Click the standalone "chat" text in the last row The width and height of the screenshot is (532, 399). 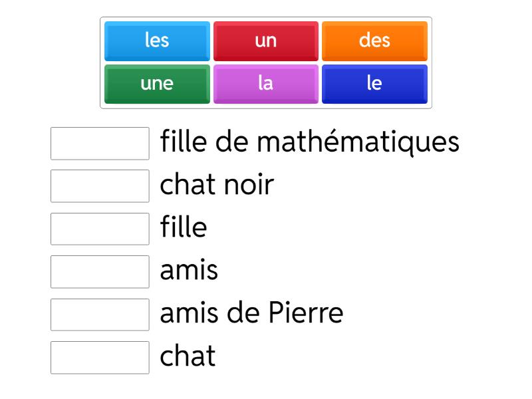188,356
